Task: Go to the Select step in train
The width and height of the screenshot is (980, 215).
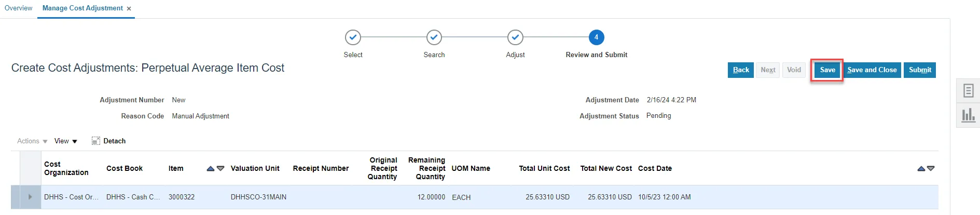Action: coord(353,37)
